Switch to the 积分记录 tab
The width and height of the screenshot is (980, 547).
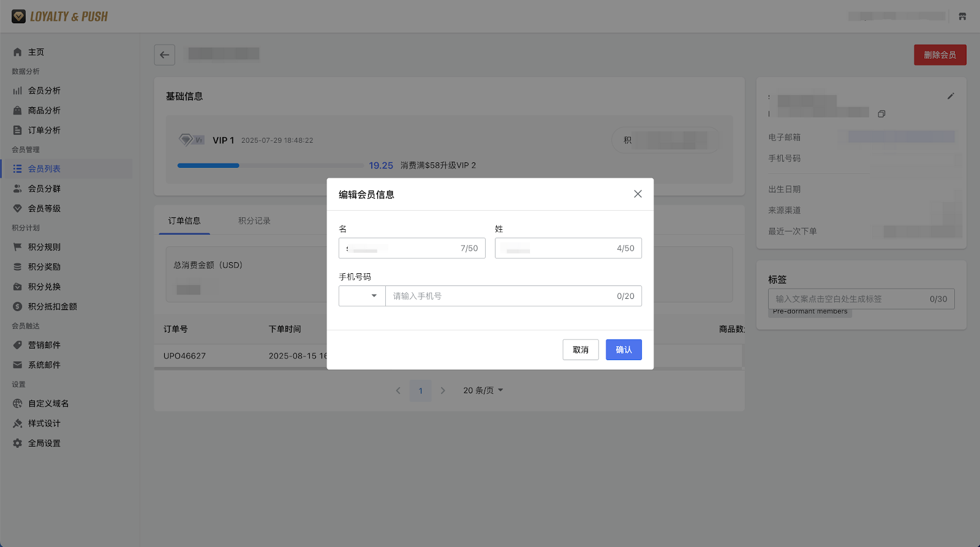point(254,221)
